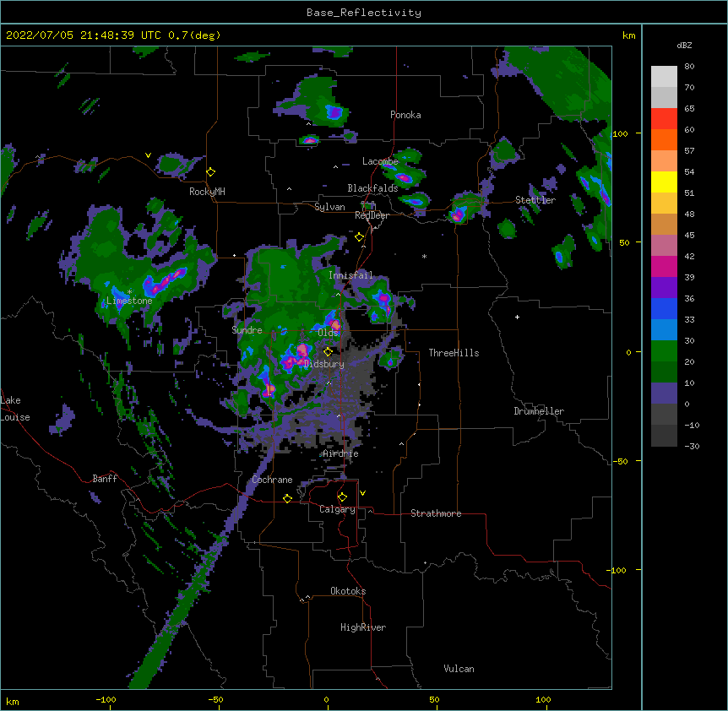This screenshot has width=728, height=711.
Task: Click the -100 tick on bottom axis
Action: [106, 699]
